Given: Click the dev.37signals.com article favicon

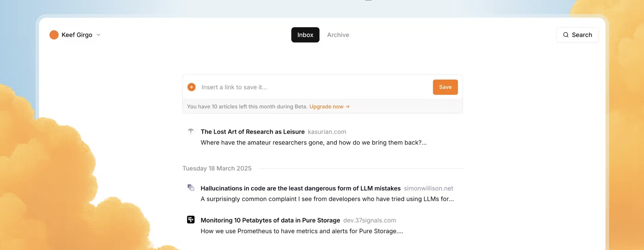Looking at the screenshot, I should pos(191,220).
